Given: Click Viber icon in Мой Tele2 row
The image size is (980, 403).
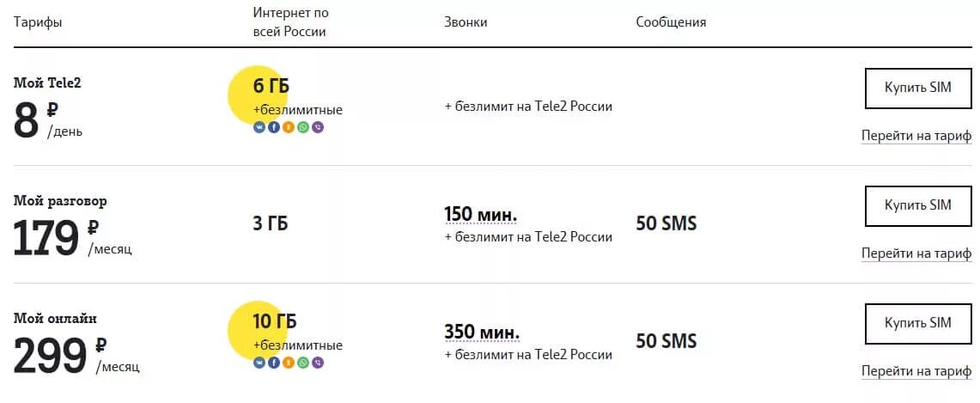Looking at the screenshot, I should (318, 127).
